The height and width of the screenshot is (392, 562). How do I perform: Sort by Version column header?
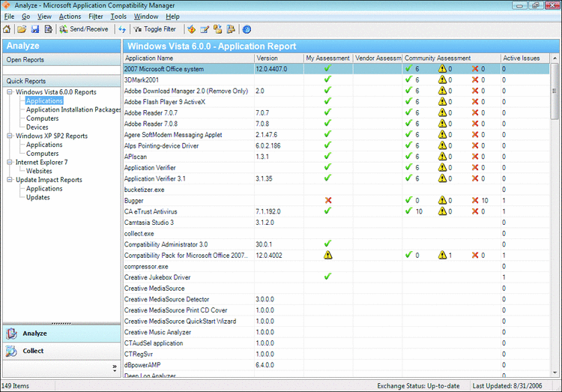(279, 58)
